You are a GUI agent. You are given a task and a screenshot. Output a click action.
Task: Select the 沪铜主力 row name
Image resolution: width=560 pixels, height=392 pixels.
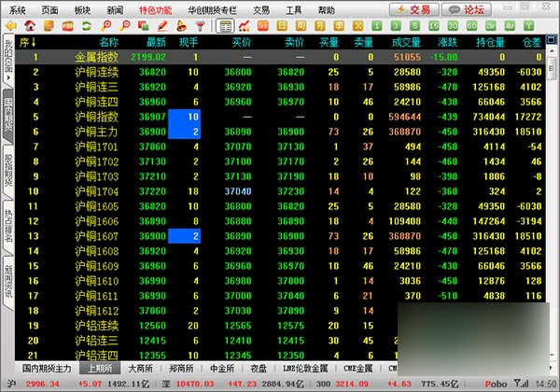96,132
